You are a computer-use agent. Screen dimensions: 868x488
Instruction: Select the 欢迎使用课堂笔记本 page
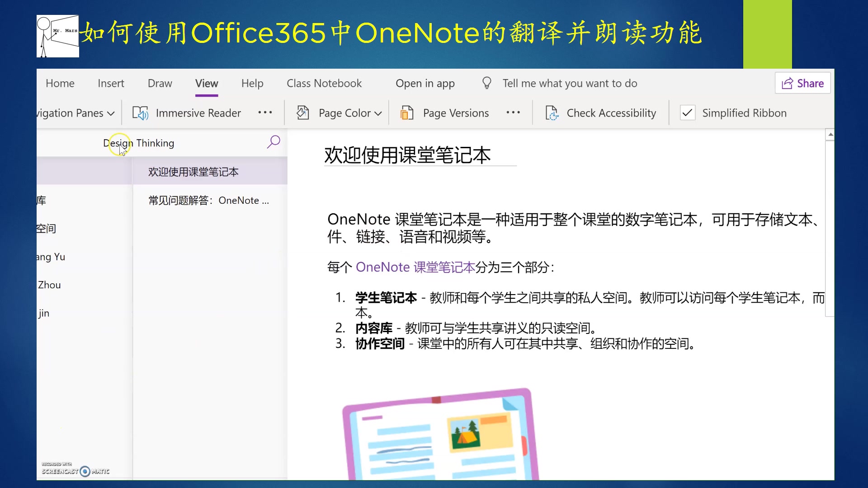point(193,171)
